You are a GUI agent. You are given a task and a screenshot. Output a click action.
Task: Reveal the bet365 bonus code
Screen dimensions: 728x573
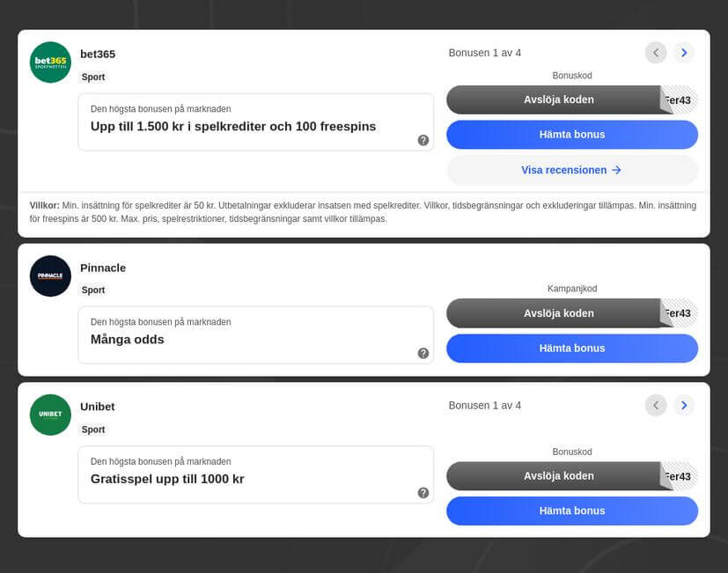(558, 99)
